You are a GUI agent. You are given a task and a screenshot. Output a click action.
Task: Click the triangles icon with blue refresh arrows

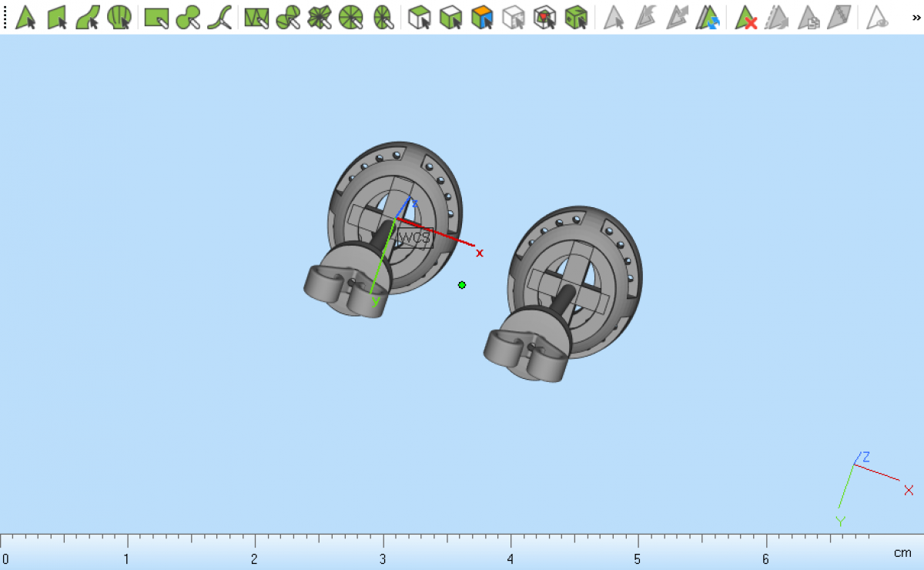pos(708,17)
